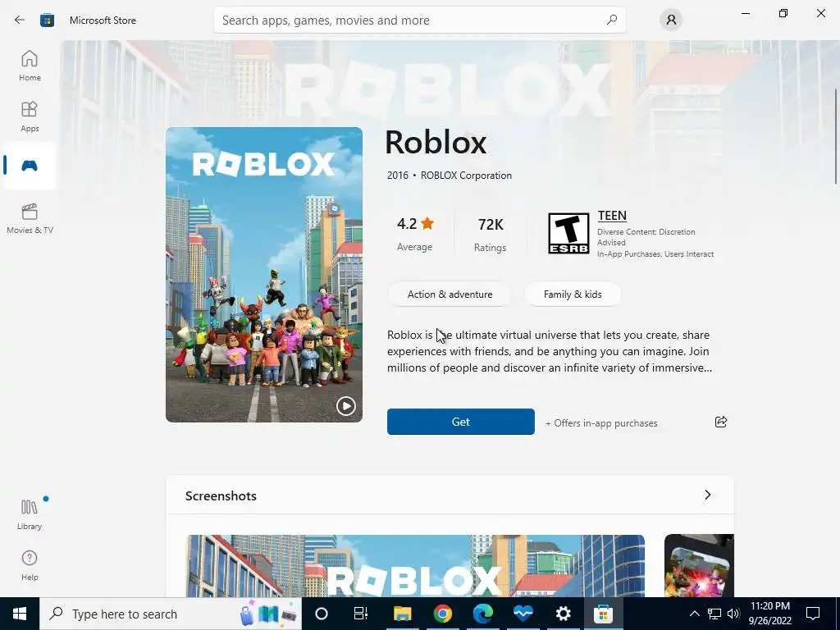
Task: Open File Explorer from taskbar
Action: [x=402, y=614]
